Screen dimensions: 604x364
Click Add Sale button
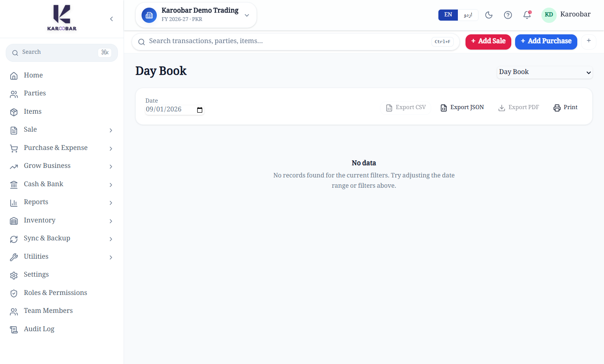[488, 41]
